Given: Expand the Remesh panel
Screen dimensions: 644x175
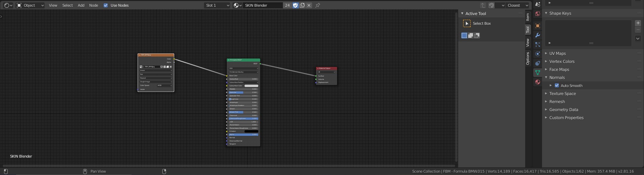Looking at the screenshot, I should click(x=546, y=102).
